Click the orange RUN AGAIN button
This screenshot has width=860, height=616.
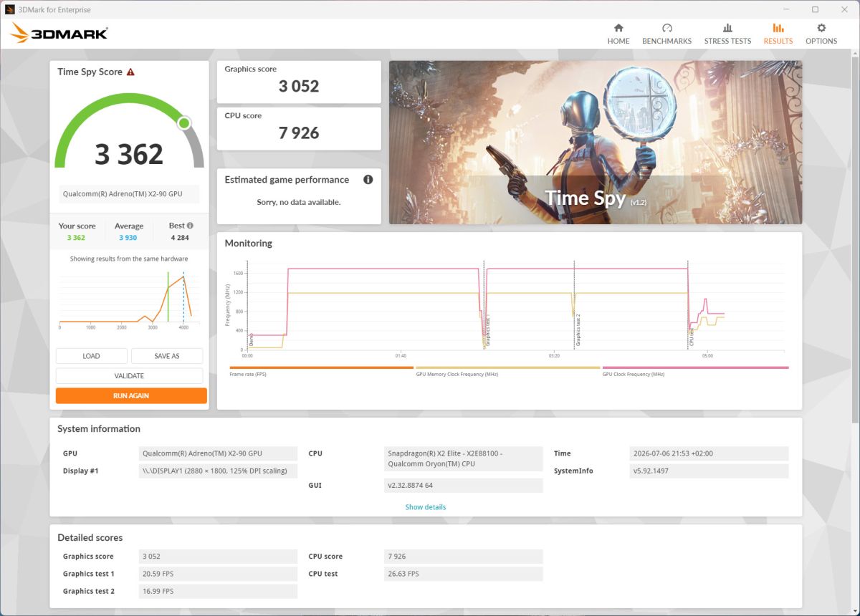click(x=131, y=395)
